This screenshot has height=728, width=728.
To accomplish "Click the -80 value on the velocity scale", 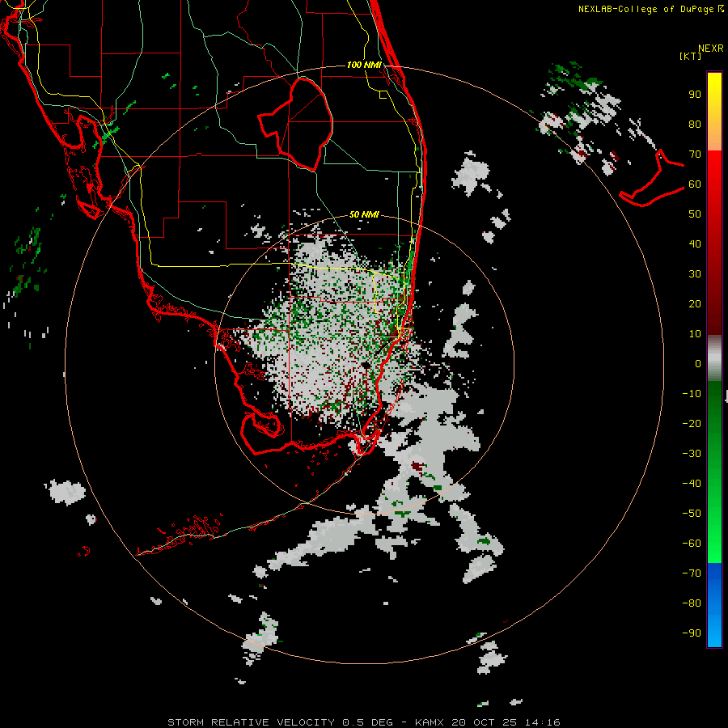I will click(x=692, y=603).
